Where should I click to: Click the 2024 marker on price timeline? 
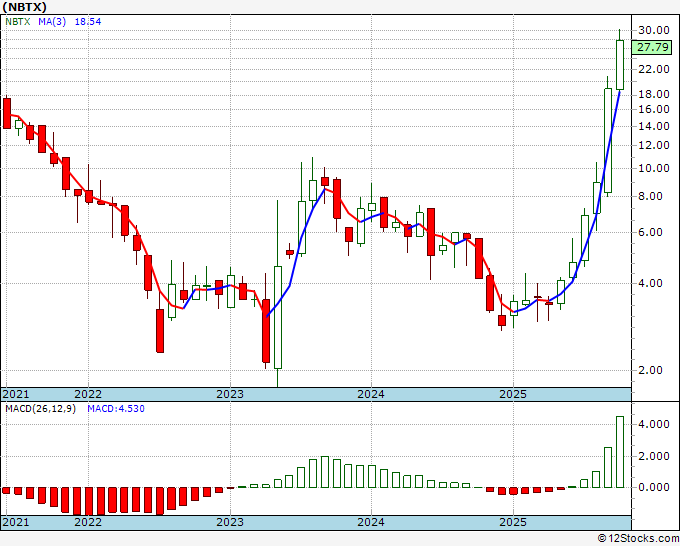pyautogui.click(x=371, y=394)
